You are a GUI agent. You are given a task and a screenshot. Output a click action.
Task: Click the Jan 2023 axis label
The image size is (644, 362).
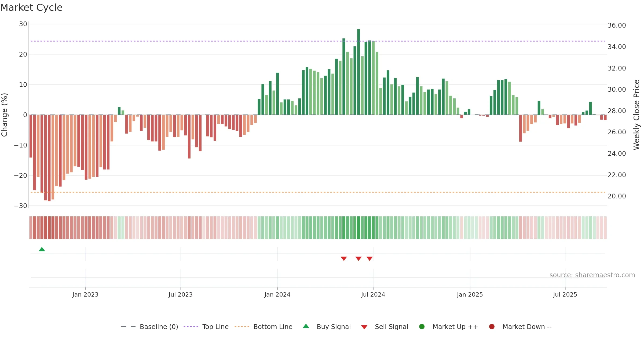[85, 295]
